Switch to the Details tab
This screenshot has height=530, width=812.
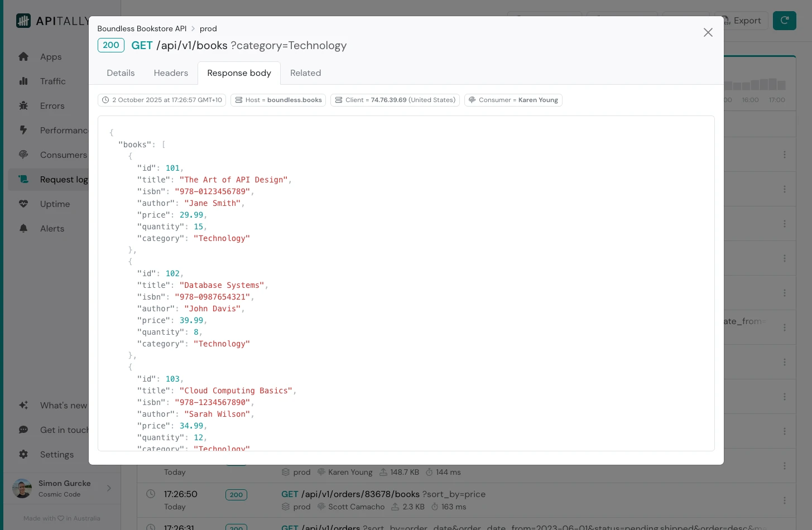tap(121, 73)
